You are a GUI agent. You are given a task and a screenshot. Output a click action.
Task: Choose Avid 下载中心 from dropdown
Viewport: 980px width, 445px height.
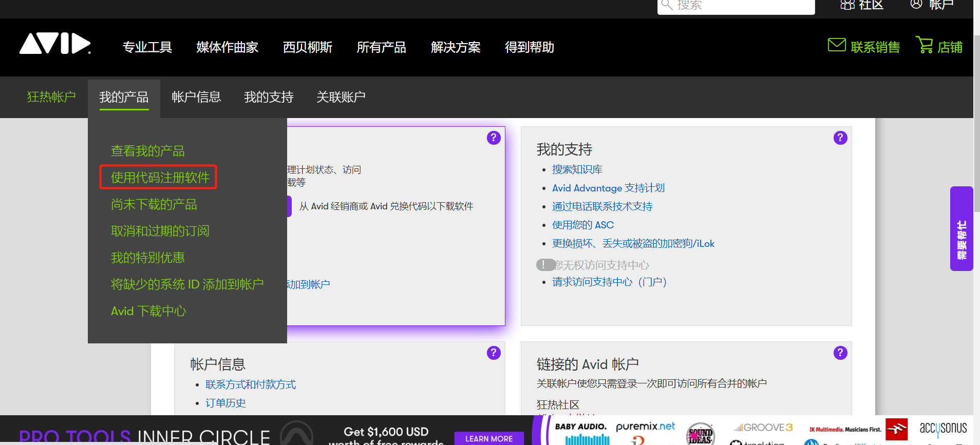[148, 311]
